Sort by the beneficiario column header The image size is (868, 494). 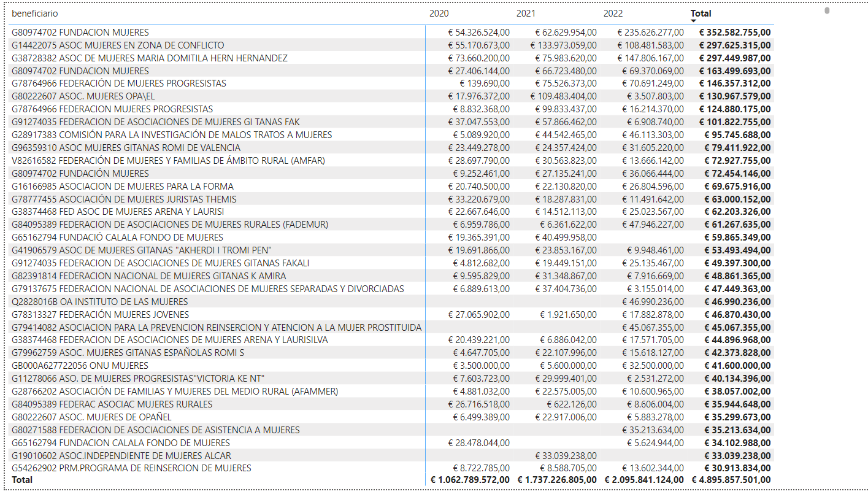(x=35, y=13)
